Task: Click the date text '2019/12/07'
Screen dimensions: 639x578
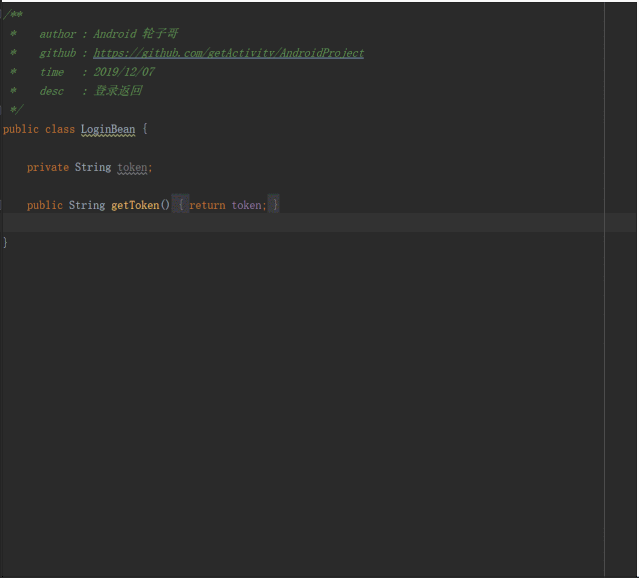Action: coord(124,72)
